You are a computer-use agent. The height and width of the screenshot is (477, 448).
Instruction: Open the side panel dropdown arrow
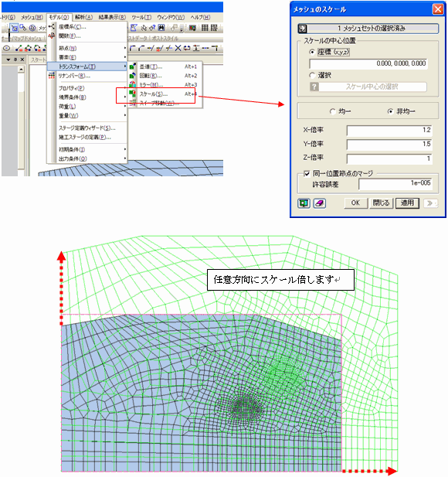[8, 60]
